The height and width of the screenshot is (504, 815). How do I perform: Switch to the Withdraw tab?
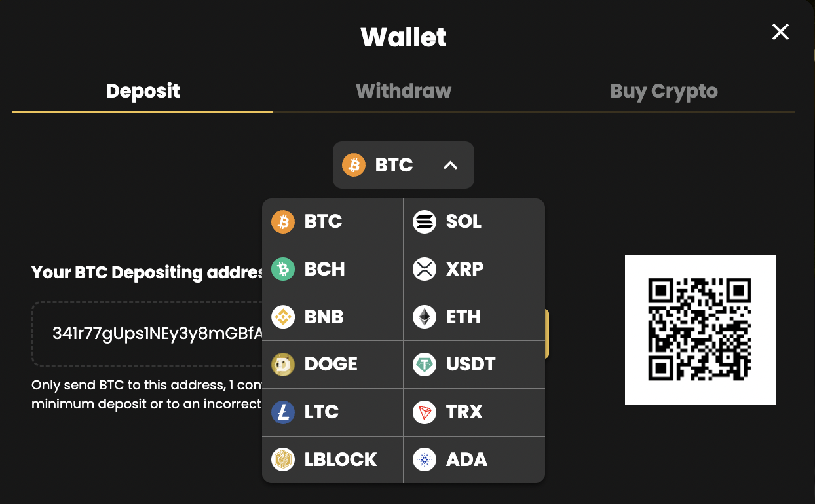404,91
